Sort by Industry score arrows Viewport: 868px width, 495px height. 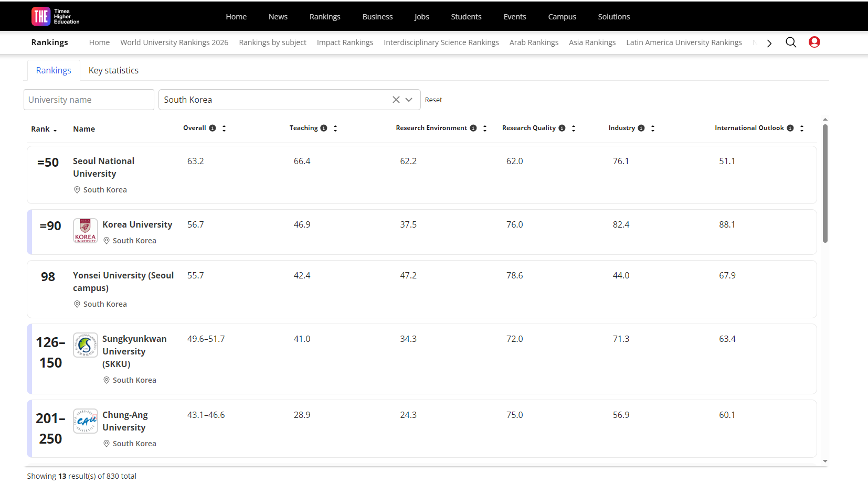click(653, 128)
